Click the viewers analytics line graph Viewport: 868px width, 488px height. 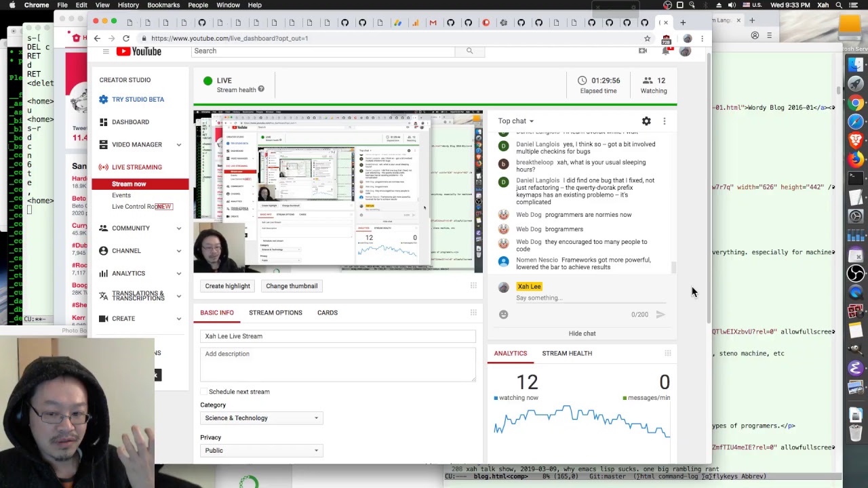582,421
